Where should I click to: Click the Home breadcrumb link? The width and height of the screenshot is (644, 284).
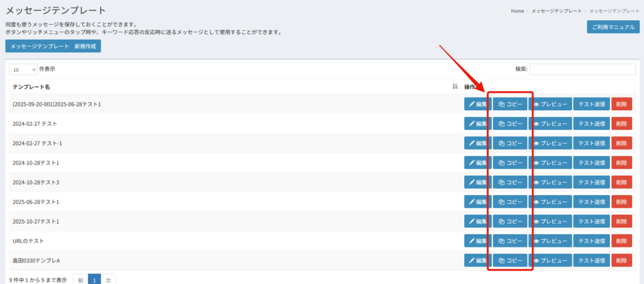(x=517, y=11)
